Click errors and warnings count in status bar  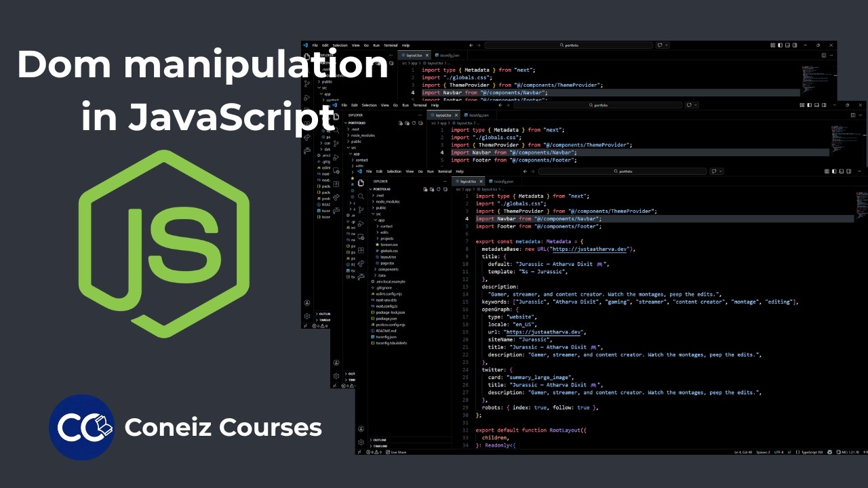click(x=374, y=452)
